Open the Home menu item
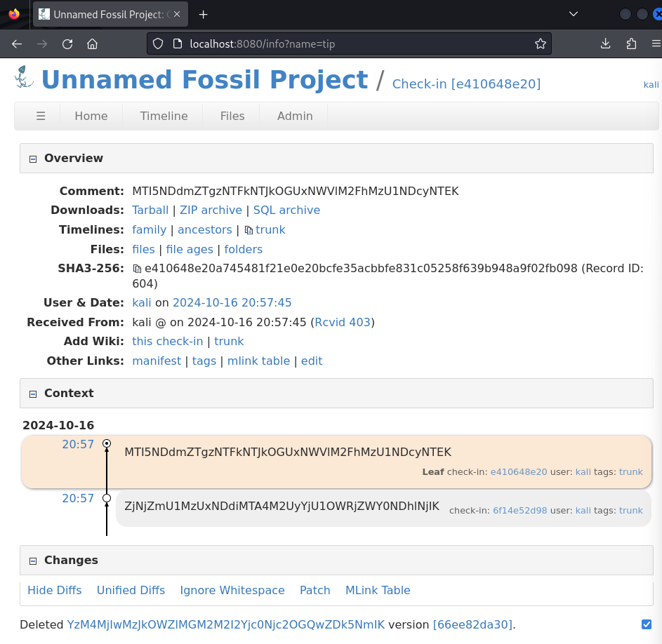Image resolution: width=662 pixels, height=644 pixels. pyautogui.click(x=91, y=116)
